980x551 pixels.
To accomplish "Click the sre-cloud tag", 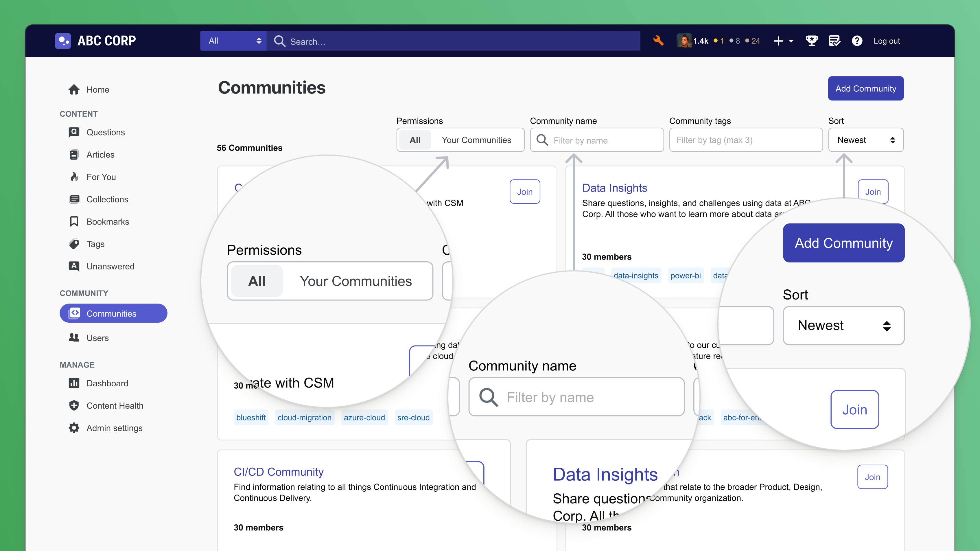I will tap(413, 417).
